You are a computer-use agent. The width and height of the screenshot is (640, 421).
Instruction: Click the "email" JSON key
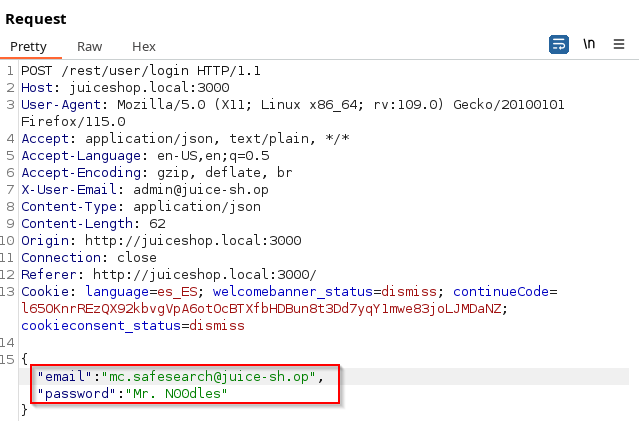(65, 376)
